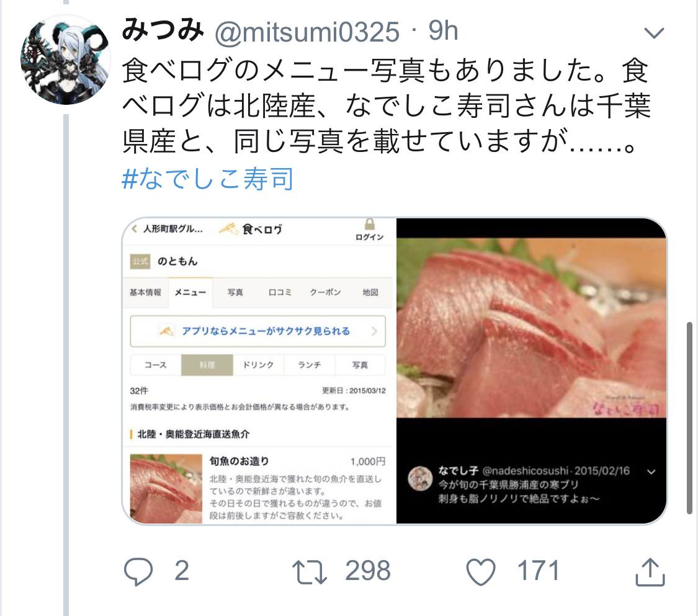Open the @mitsumi0325 handle link

tap(307, 32)
